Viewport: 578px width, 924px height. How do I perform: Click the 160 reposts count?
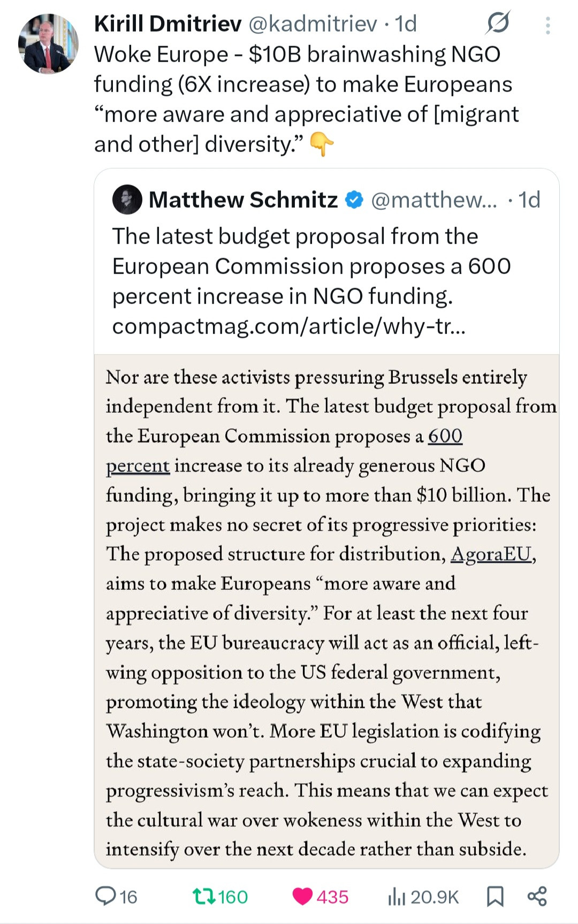click(233, 897)
